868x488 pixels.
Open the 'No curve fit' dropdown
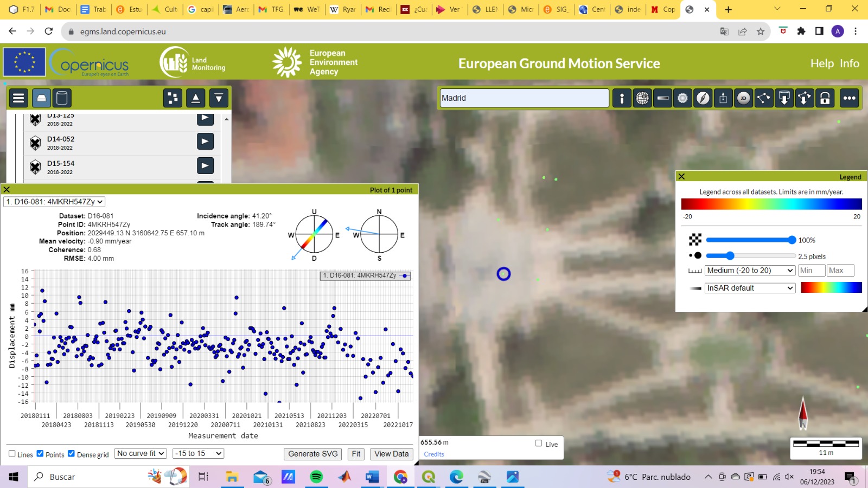(141, 454)
